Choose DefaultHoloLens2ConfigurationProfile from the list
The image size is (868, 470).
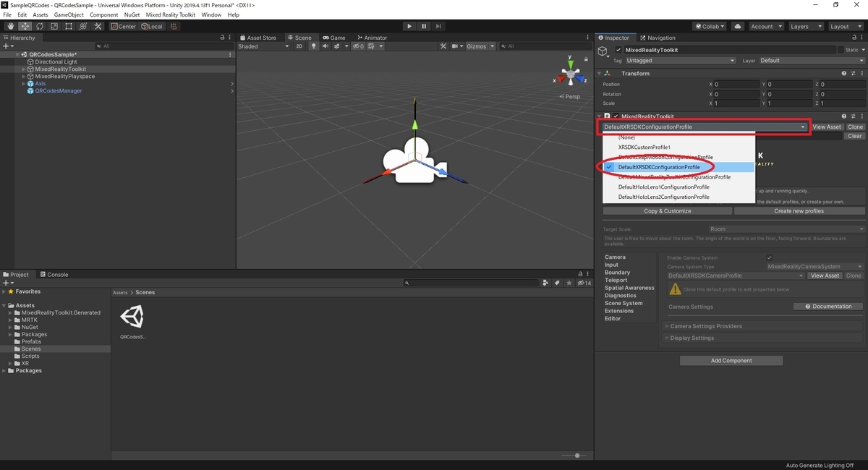(663, 197)
